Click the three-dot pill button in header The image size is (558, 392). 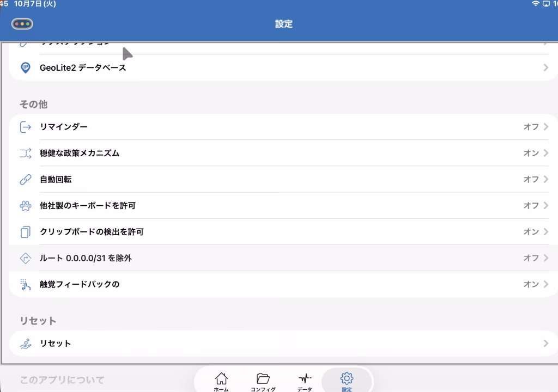coord(22,24)
